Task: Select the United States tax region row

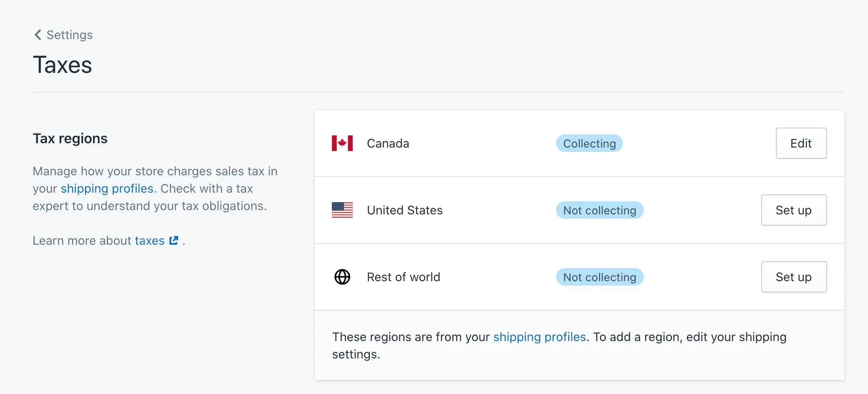Action: pyautogui.click(x=478, y=210)
